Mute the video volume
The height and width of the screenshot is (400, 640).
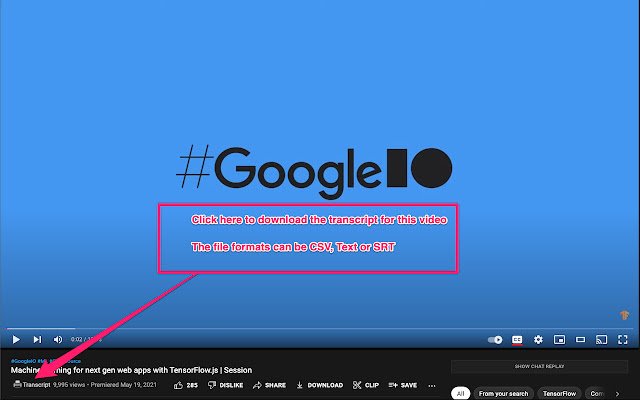click(x=58, y=340)
